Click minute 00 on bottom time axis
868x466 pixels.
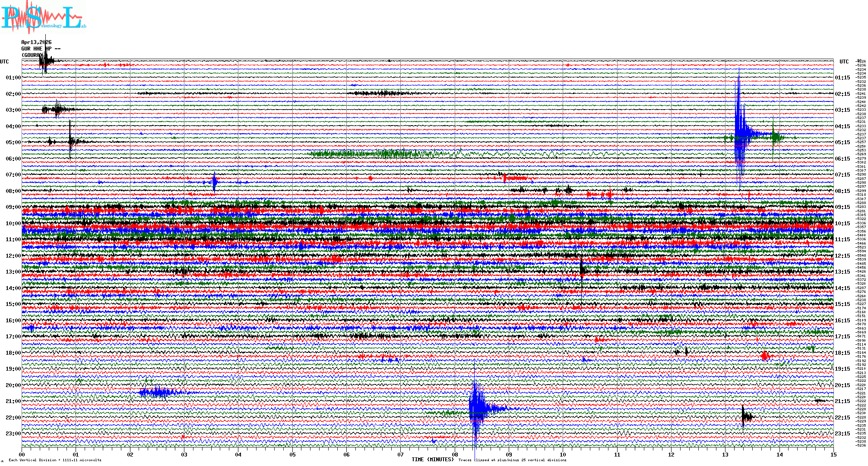click(22, 455)
